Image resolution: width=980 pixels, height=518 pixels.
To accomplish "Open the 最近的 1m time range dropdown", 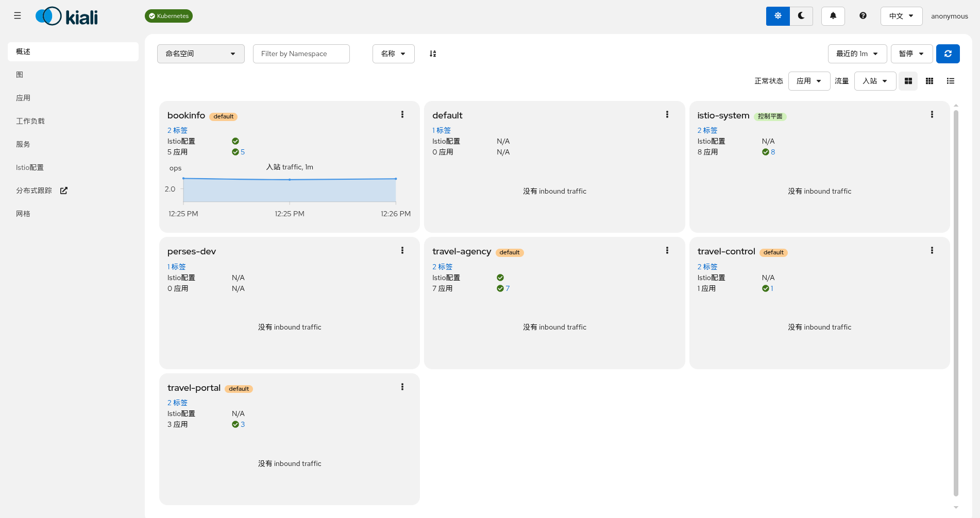I will [x=857, y=54].
